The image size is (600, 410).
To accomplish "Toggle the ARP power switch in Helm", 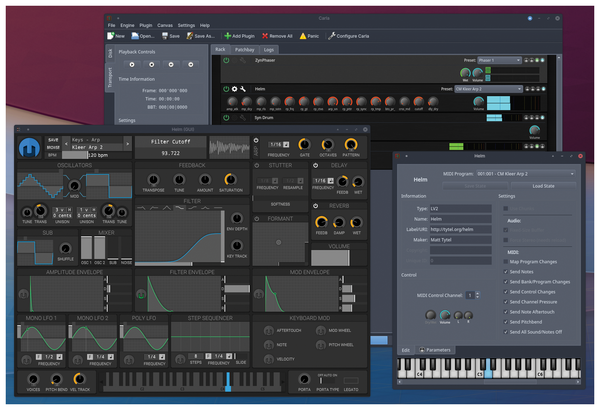I will pyautogui.click(x=256, y=140).
